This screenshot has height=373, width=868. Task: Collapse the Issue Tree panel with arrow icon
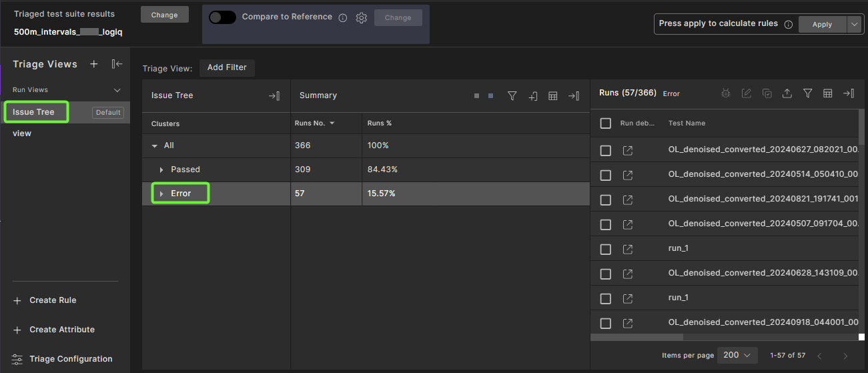coord(274,96)
